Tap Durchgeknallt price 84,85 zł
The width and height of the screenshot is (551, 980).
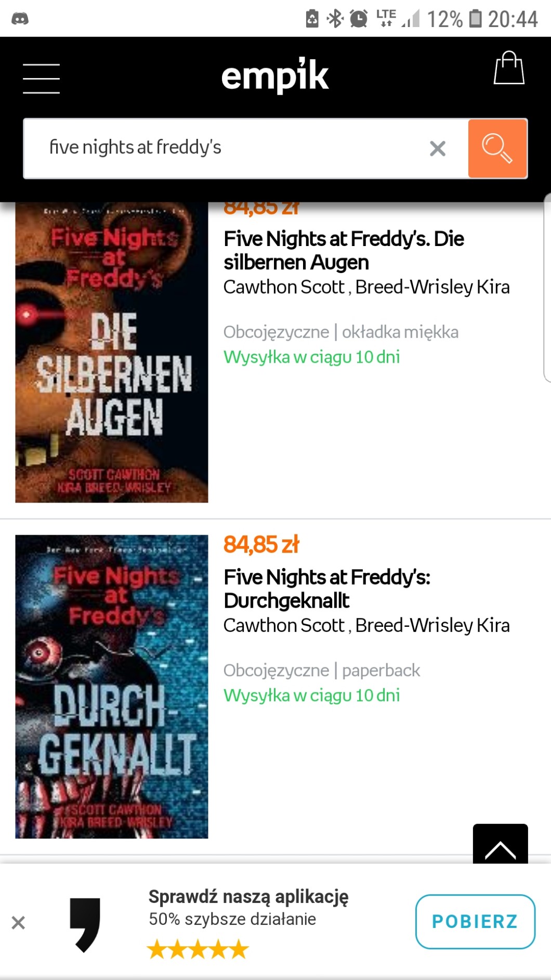point(261,545)
